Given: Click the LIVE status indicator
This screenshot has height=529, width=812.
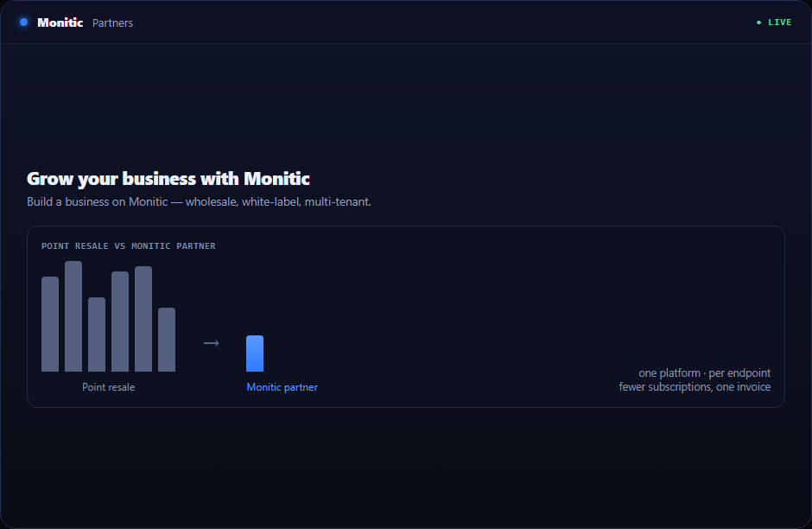Looking at the screenshot, I should point(774,22).
